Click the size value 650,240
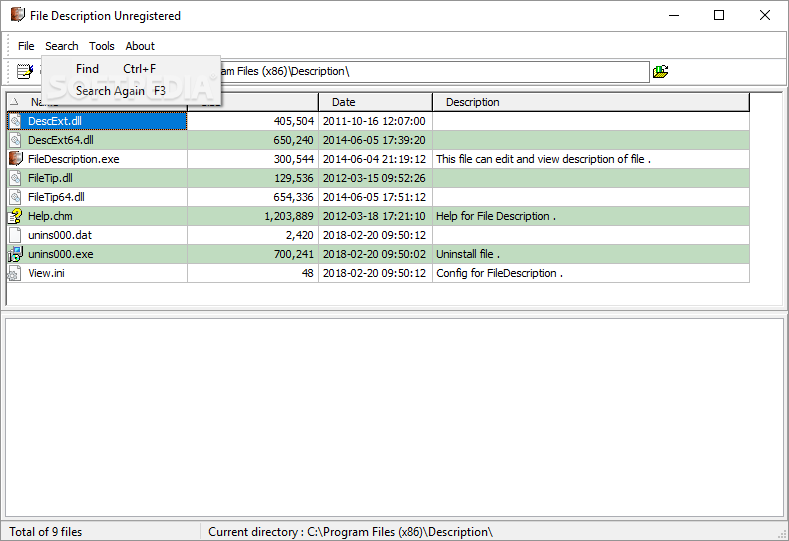Screen dimensions: 789x541 (294, 140)
